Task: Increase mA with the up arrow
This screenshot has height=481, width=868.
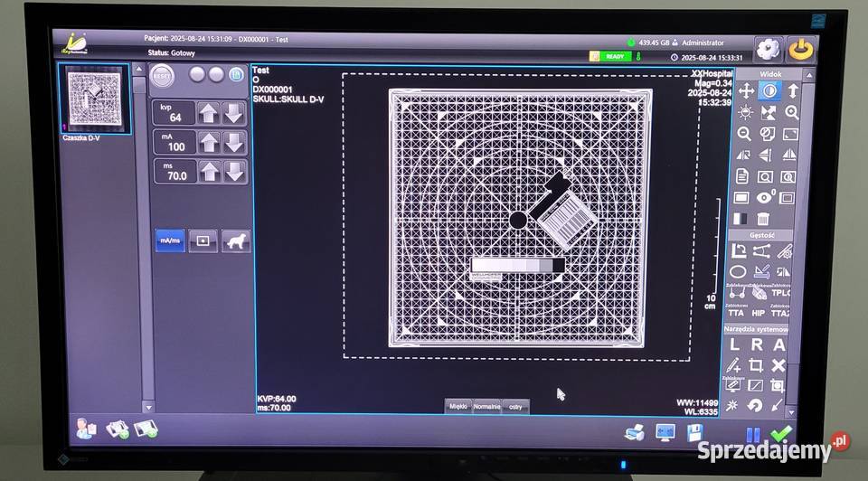Action: point(209,143)
